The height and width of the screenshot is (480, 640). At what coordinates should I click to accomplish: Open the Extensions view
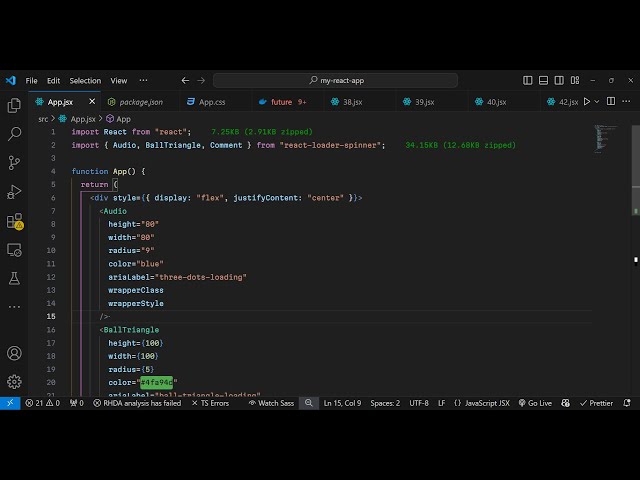[x=14, y=220]
